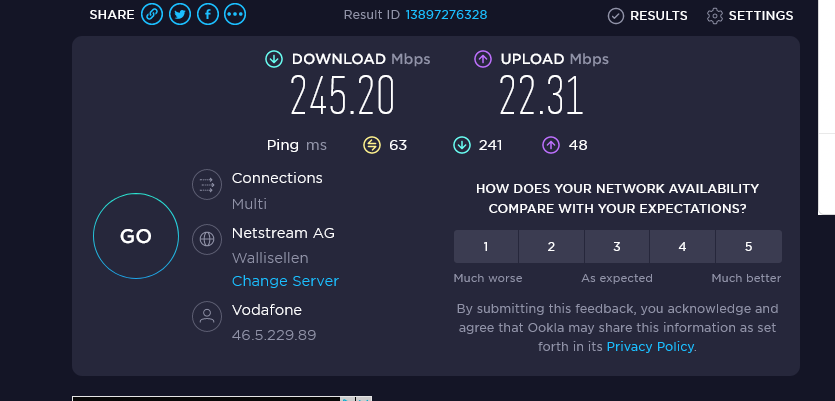Click the share link icon
The image size is (835, 401).
point(152,15)
